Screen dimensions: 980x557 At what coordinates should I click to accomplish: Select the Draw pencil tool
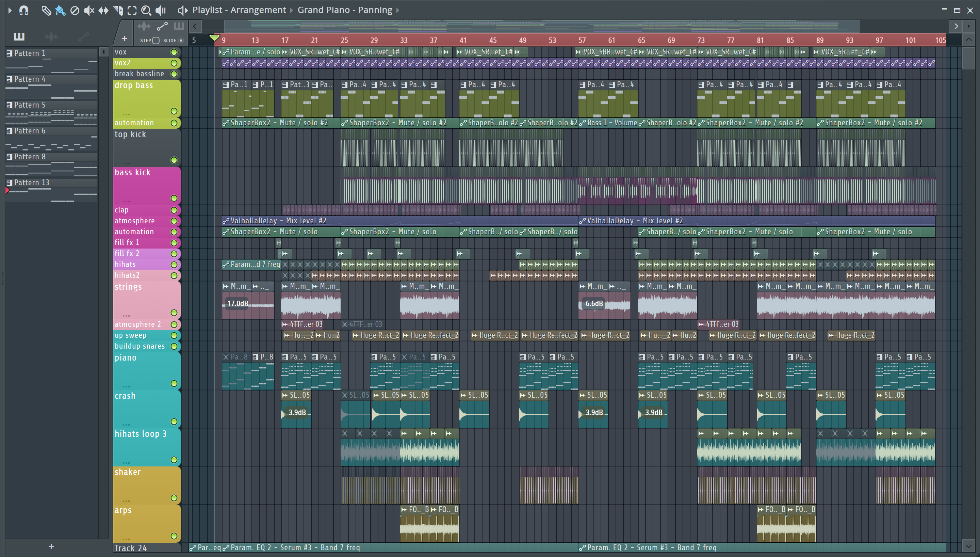click(46, 10)
